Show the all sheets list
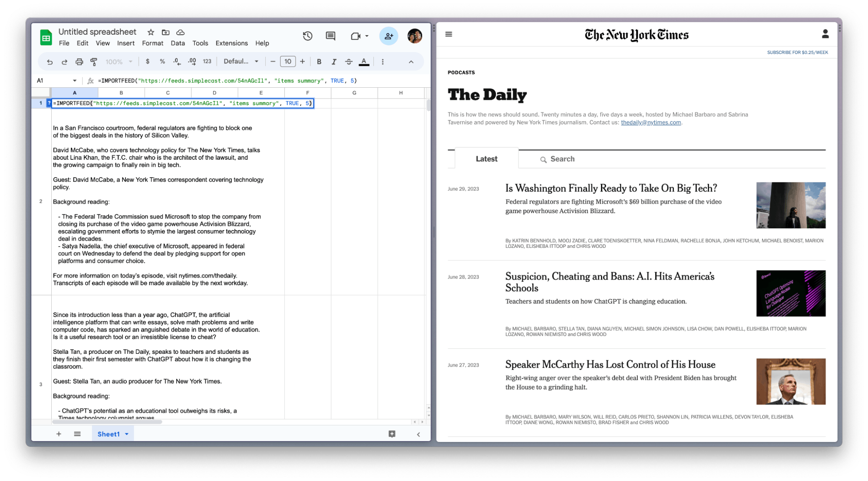The height and width of the screenshot is (481, 868). [x=77, y=434]
